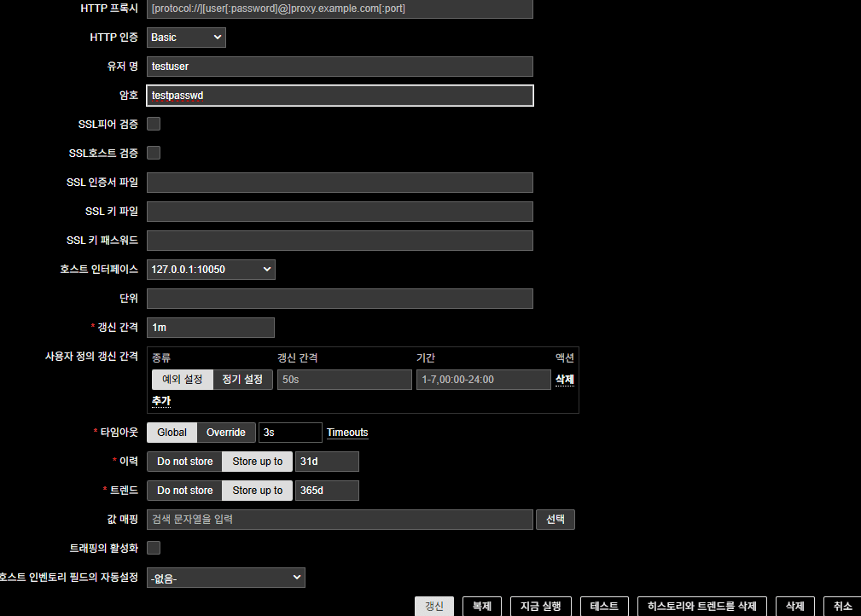Click the 히스토리와 트렌드를 삭제 button
This screenshot has width=861, height=616.
pos(701,606)
